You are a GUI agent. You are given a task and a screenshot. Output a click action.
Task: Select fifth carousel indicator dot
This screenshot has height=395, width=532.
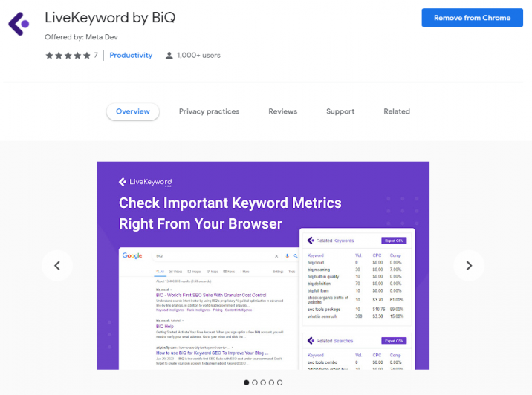tap(279, 382)
